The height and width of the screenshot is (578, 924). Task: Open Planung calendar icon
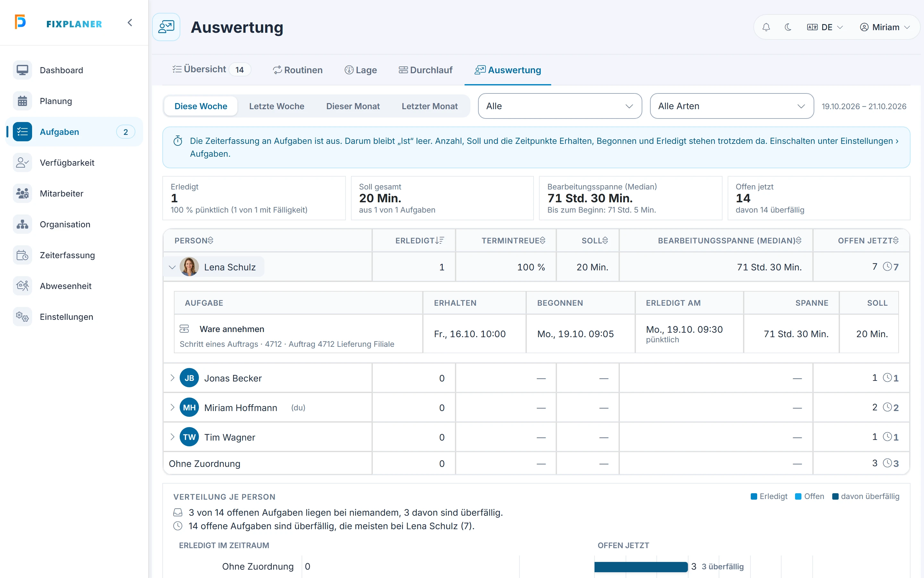pos(22,101)
